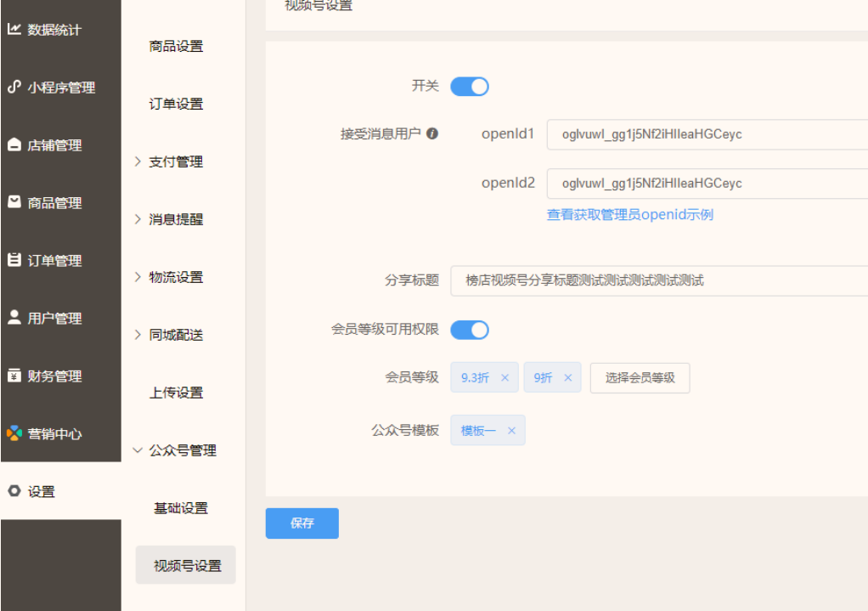Open 商品设置 submenu item
This screenshot has height=611, width=868.
click(x=176, y=46)
